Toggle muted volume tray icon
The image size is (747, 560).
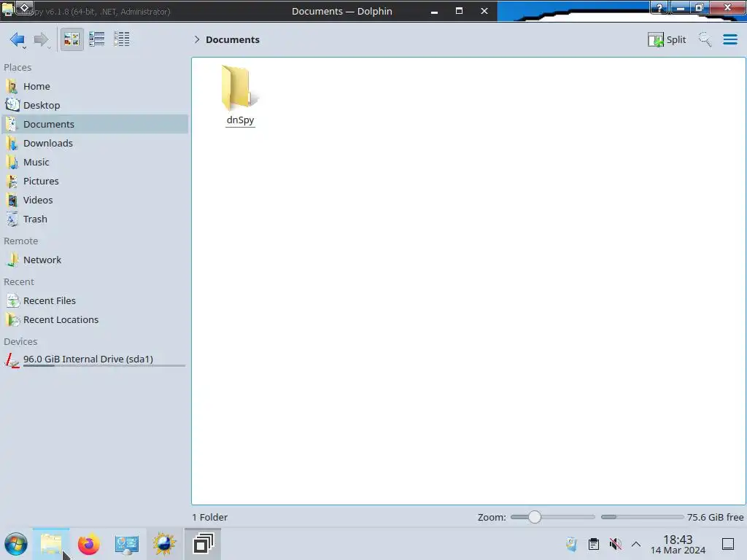coord(615,544)
